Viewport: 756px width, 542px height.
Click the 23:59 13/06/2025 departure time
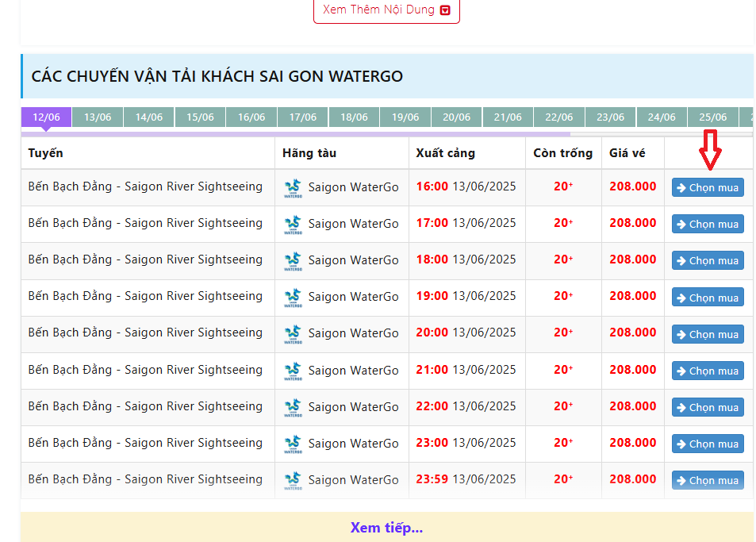[466, 479]
